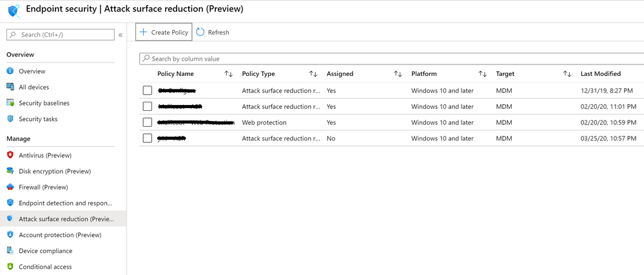
Task: Open Security tasks
Action: [38, 119]
